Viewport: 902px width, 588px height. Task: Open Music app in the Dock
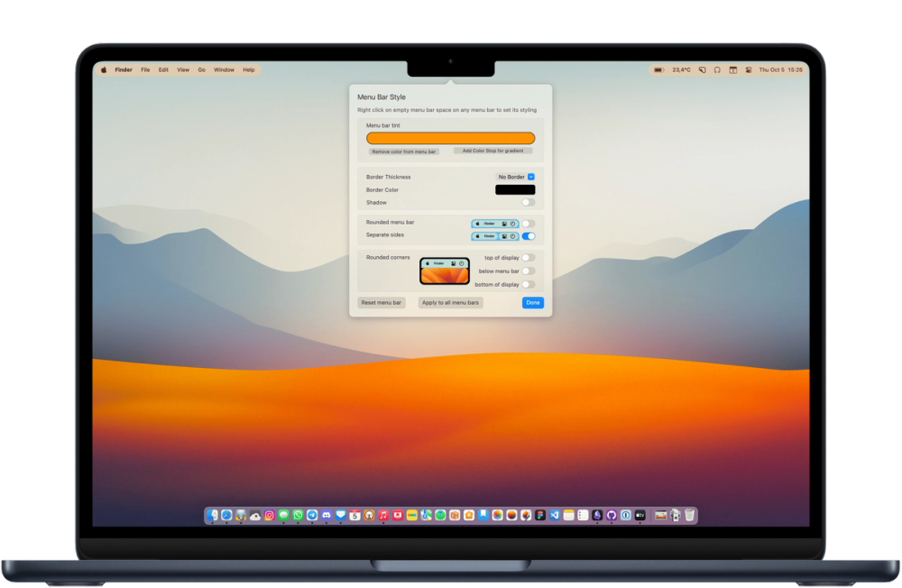383,515
